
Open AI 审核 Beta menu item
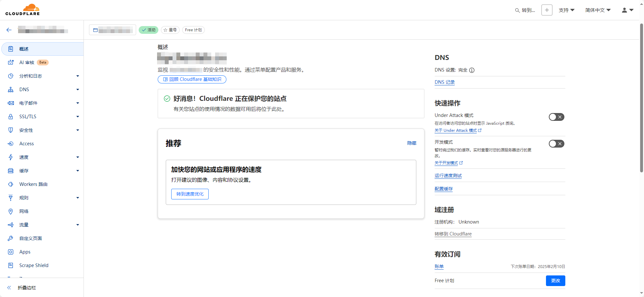click(x=43, y=62)
